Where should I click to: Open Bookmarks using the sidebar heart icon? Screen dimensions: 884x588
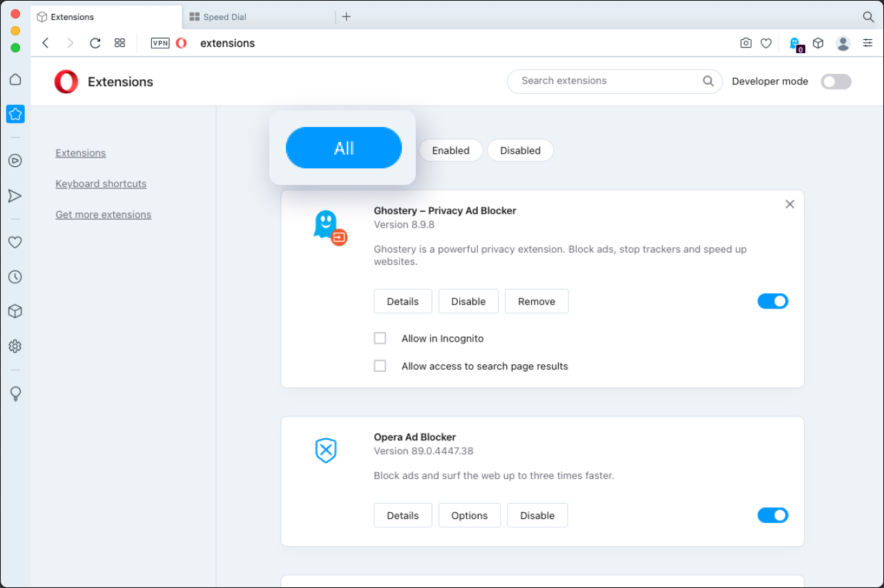pos(15,242)
